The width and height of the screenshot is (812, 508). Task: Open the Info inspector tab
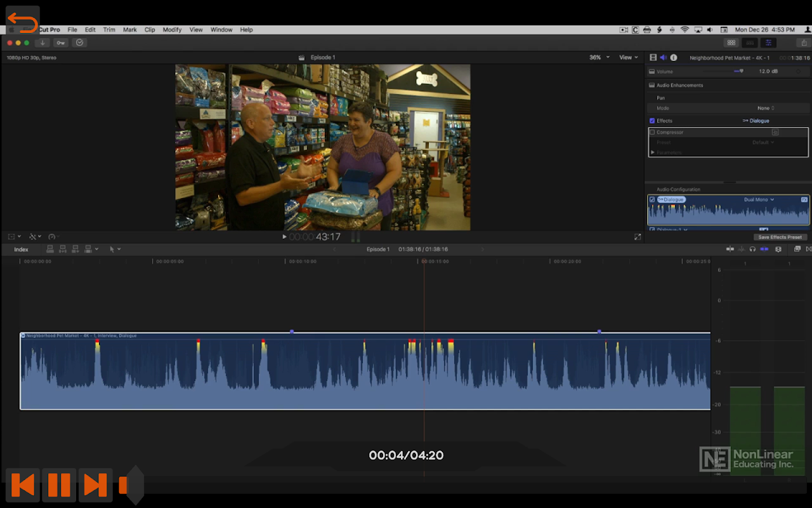(x=673, y=58)
